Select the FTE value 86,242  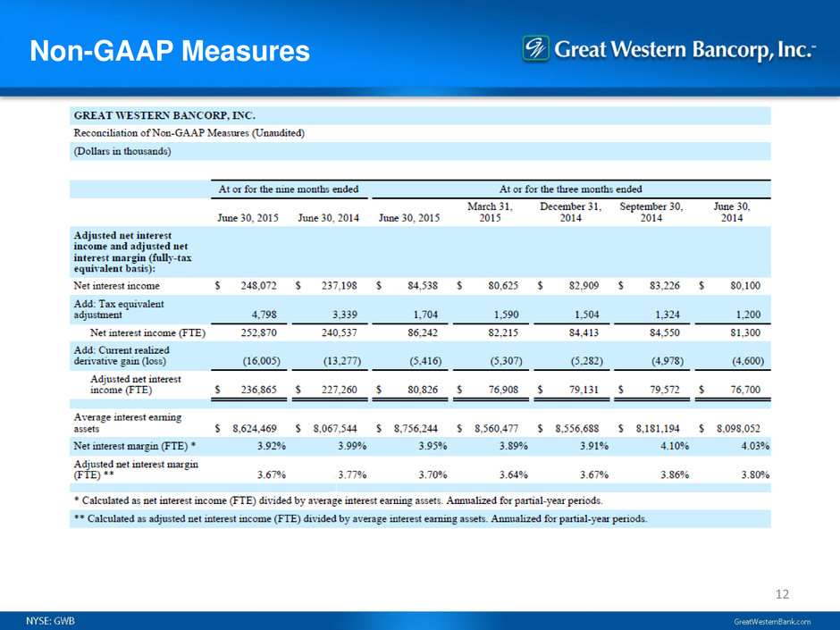point(423,332)
